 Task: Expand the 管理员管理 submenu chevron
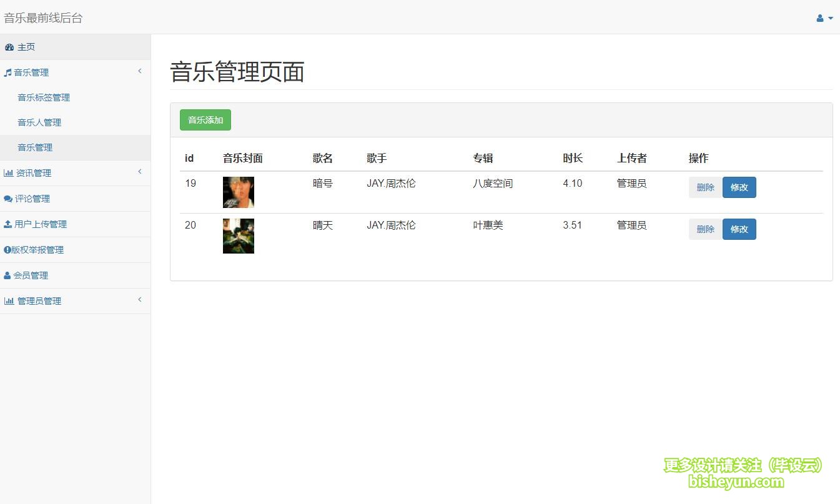[140, 300]
